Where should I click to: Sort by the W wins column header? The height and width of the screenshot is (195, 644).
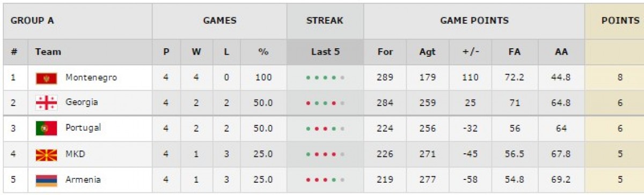[x=196, y=52]
